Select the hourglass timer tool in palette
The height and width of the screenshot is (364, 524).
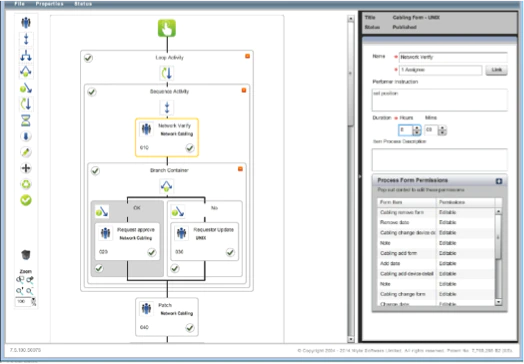[x=26, y=120]
